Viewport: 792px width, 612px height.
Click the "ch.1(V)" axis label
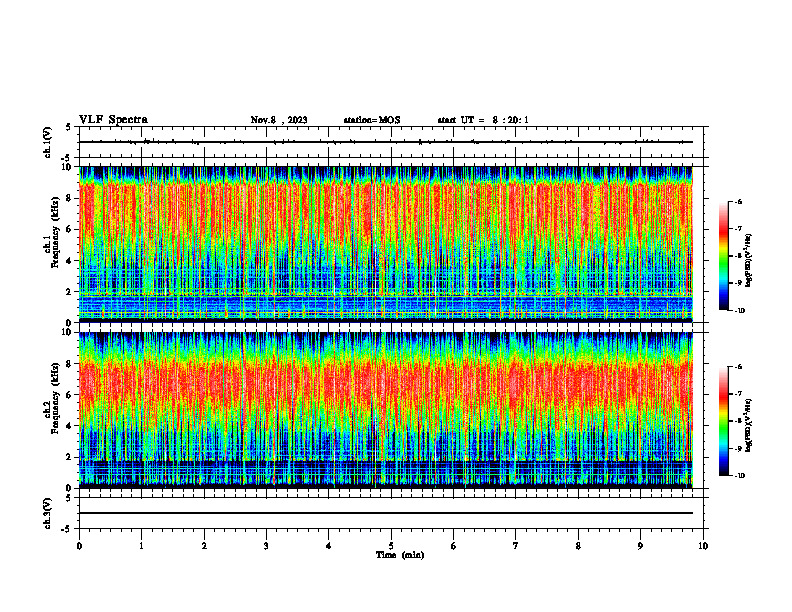tap(47, 142)
